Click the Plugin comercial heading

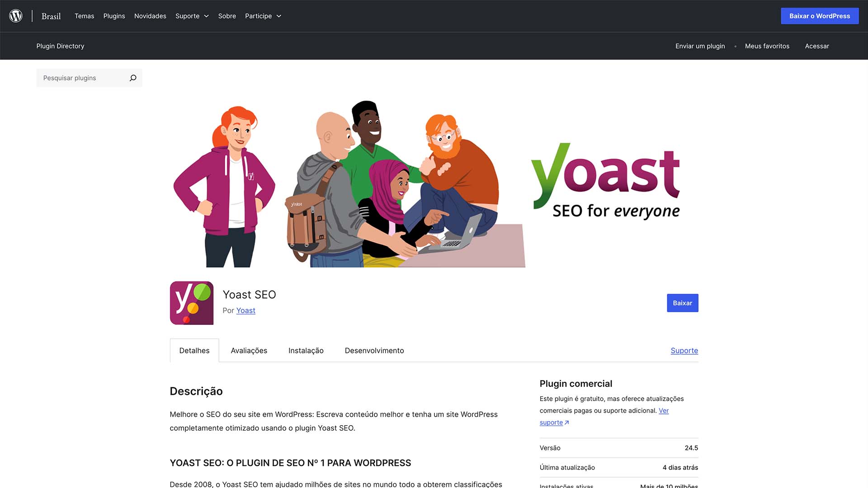[x=576, y=384]
